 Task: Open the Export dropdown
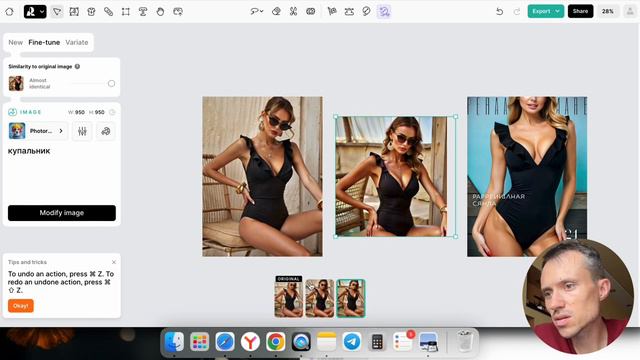click(x=546, y=11)
